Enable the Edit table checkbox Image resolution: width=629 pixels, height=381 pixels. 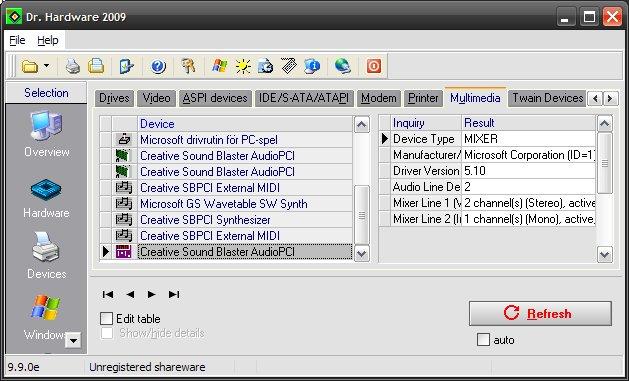click(x=106, y=319)
